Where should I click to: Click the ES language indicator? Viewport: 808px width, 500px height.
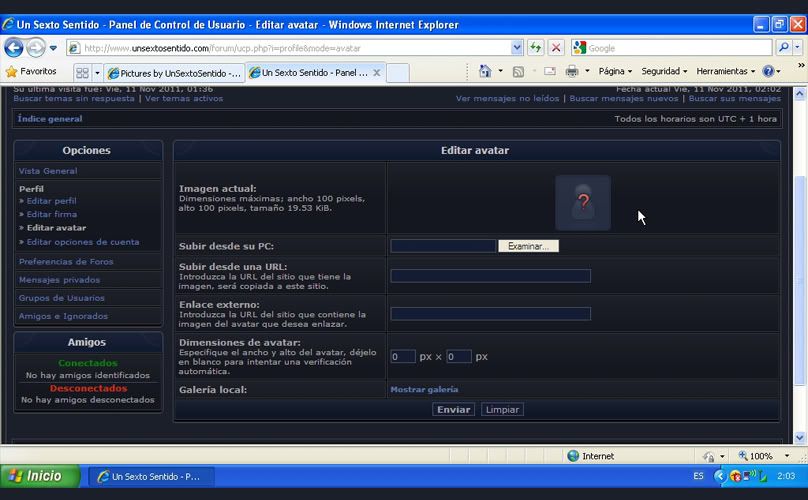698,476
